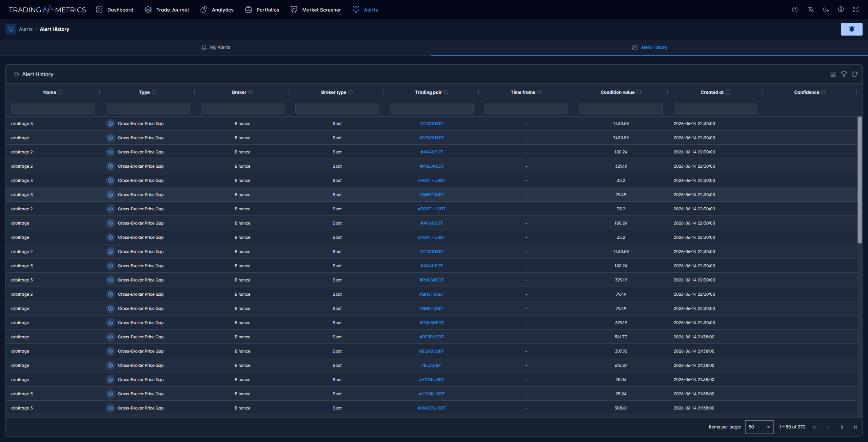Screen dimensions: 868x442
Task: Sort by the Name column header
Action: [50, 92]
